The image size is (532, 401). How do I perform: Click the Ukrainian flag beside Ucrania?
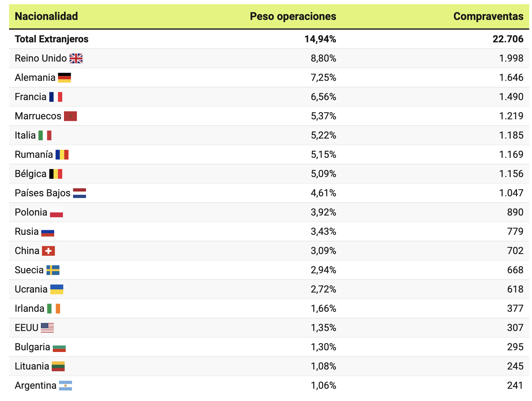pos(57,289)
